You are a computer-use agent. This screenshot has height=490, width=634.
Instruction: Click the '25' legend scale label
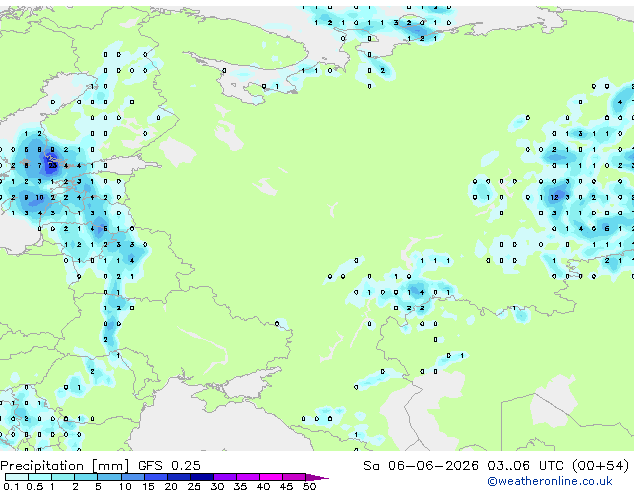click(194, 486)
